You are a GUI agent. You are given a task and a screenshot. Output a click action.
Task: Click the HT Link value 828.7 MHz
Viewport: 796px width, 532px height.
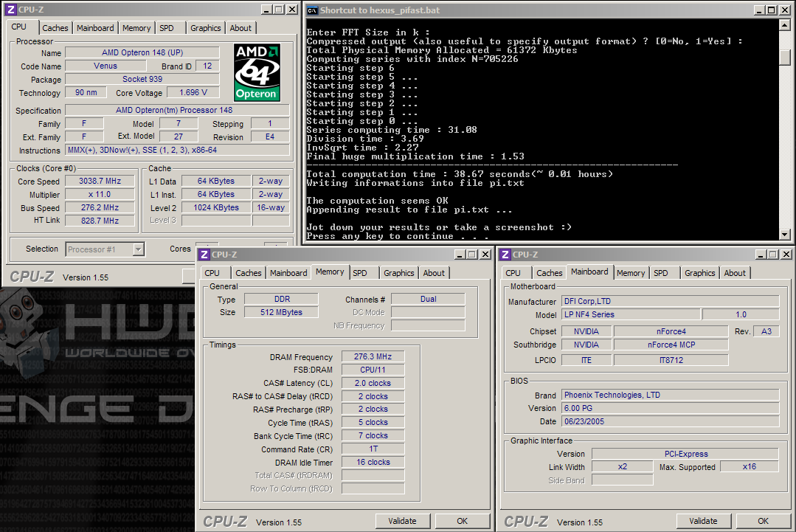(x=100, y=221)
